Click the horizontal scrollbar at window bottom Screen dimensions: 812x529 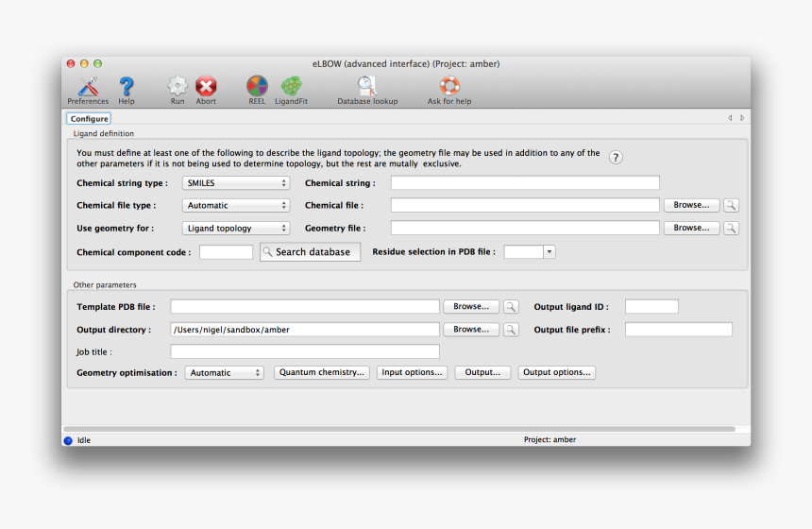[399, 429]
